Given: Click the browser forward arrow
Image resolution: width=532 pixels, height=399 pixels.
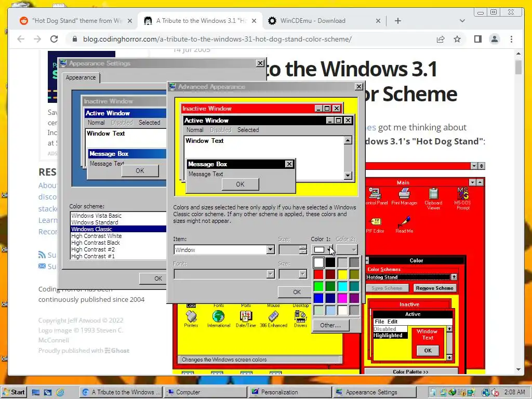Looking at the screenshot, I should (x=37, y=39).
